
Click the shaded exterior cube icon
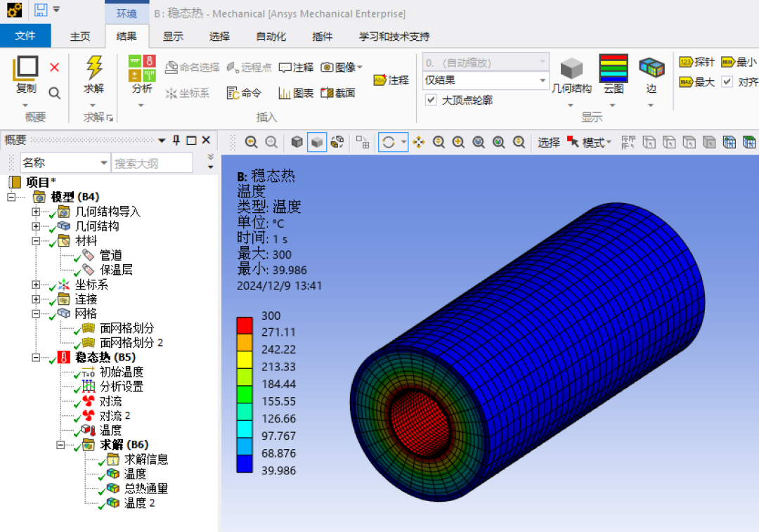pos(316,143)
